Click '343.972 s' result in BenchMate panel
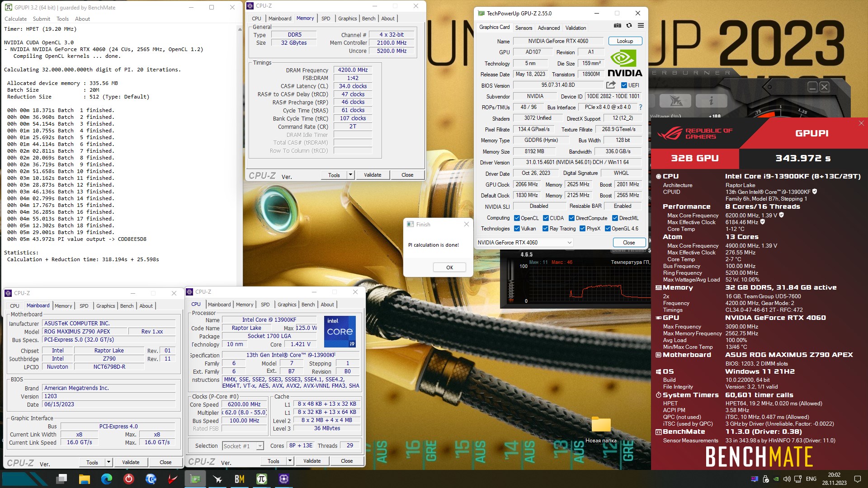868x488 pixels. 803,158
